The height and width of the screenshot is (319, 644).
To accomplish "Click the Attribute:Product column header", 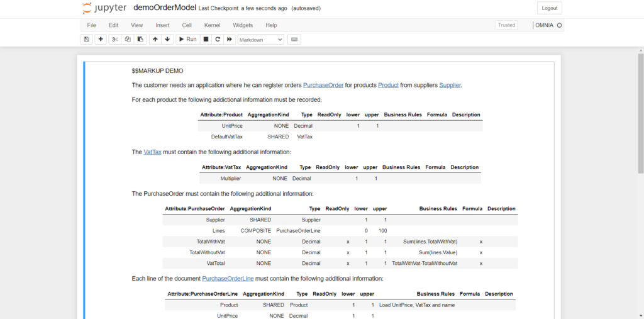I will [x=221, y=115].
